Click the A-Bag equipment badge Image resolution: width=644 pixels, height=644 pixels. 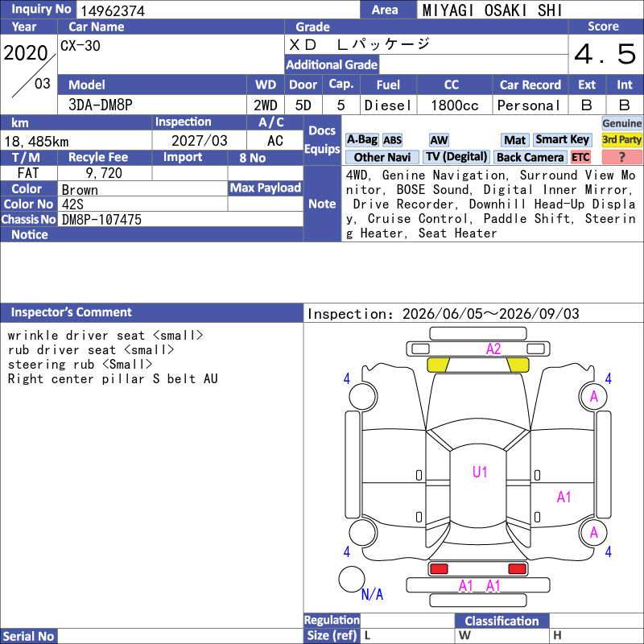click(361, 139)
